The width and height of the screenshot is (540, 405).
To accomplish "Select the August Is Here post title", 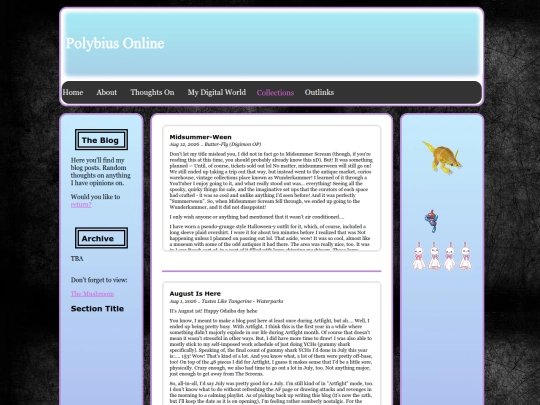I will [x=195, y=294].
